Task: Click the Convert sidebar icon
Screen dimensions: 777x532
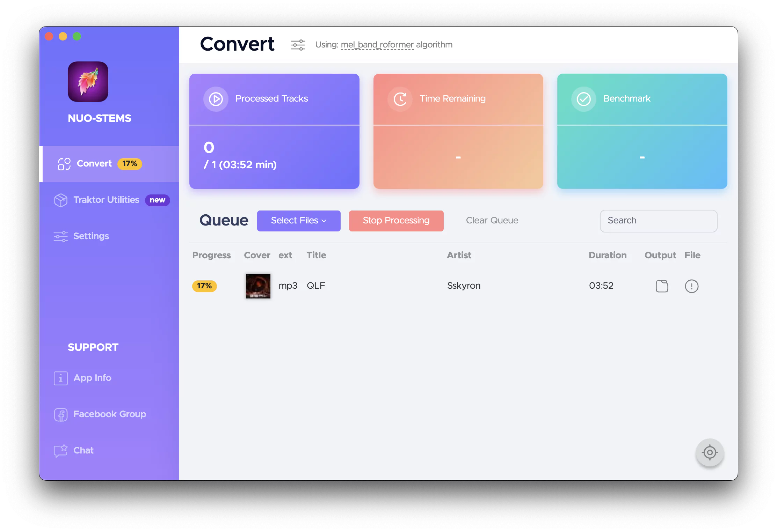Action: click(64, 164)
